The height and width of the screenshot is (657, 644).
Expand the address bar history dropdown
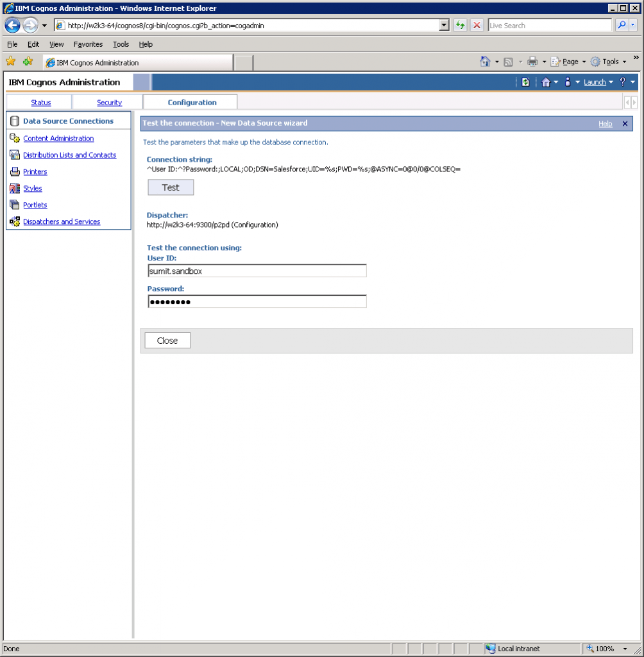pos(444,26)
